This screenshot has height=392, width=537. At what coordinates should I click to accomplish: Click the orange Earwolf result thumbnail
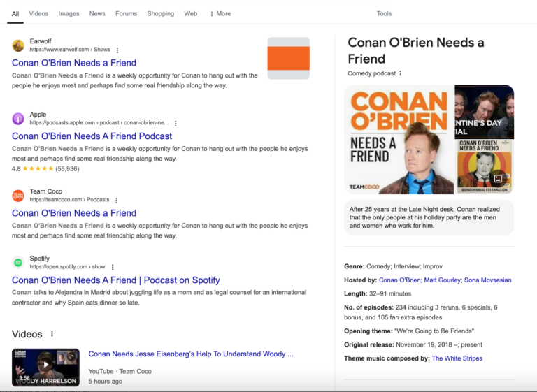[288, 58]
